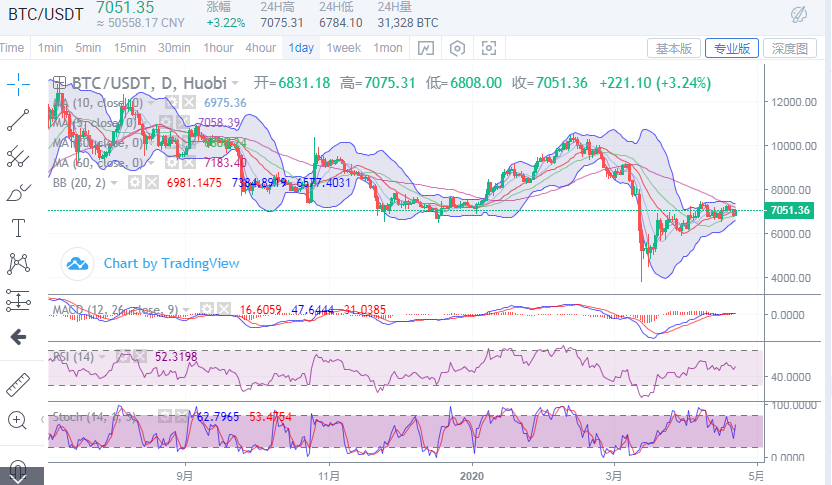Select the crosshair cursor tool
This screenshot has width=832, height=485.
pyautogui.click(x=18, y=84)
